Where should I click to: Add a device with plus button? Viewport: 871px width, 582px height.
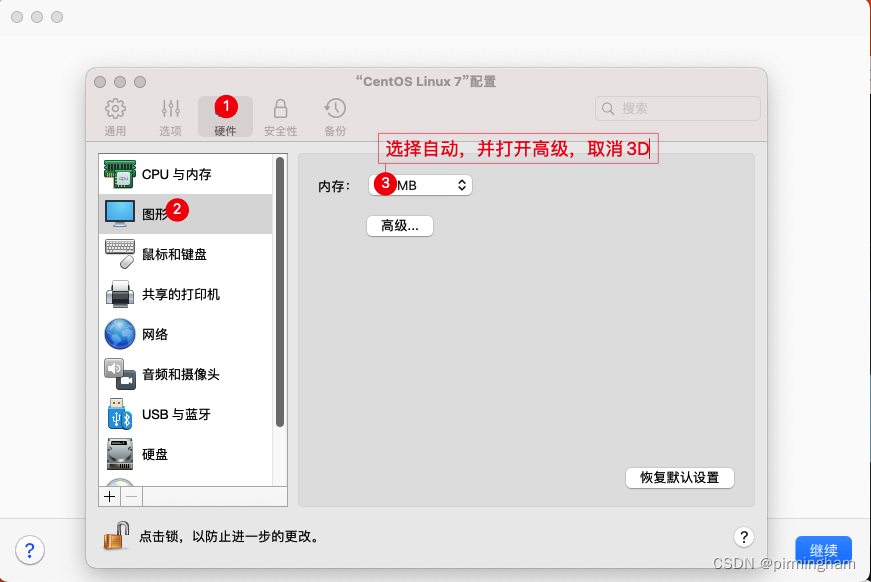coord(110,496)
